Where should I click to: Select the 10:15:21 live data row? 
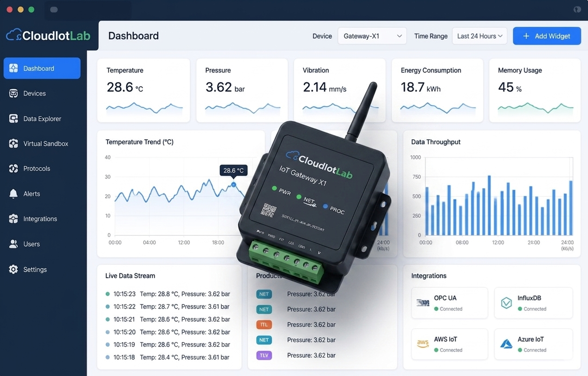coord(168,319)
